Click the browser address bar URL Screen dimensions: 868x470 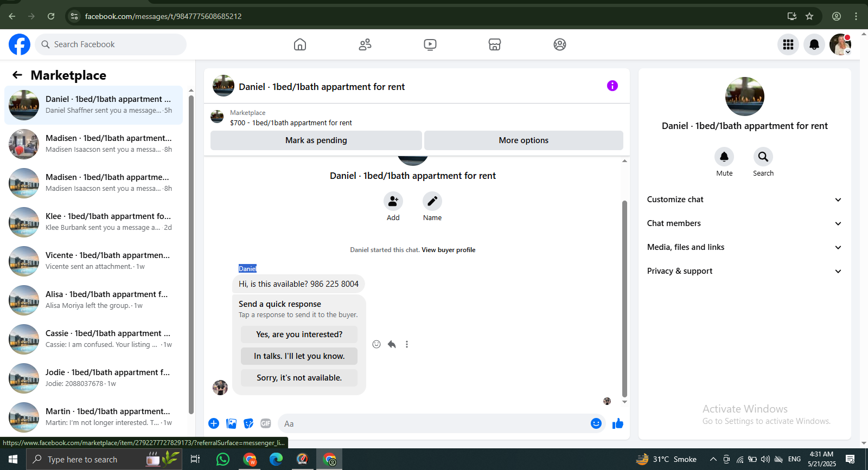[x=163, y=16]
